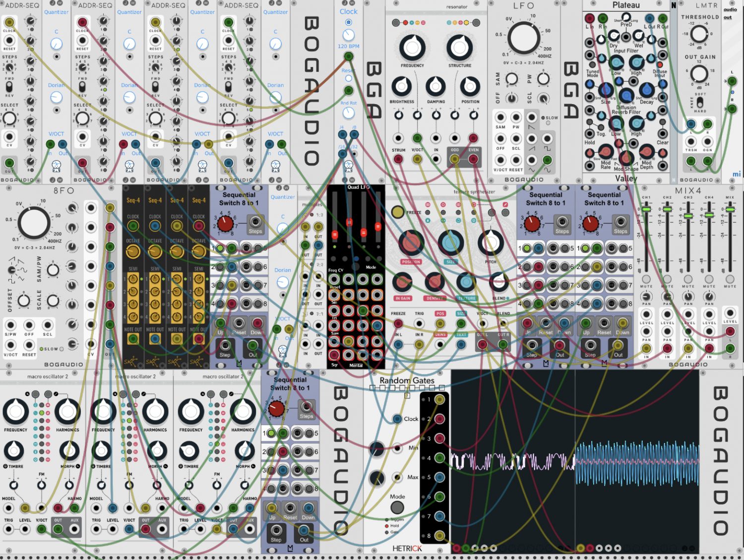This screenshot has width=744, height=560.
Task: Click the OUT GAIN knob on LMTR
Action: [699, 74]
